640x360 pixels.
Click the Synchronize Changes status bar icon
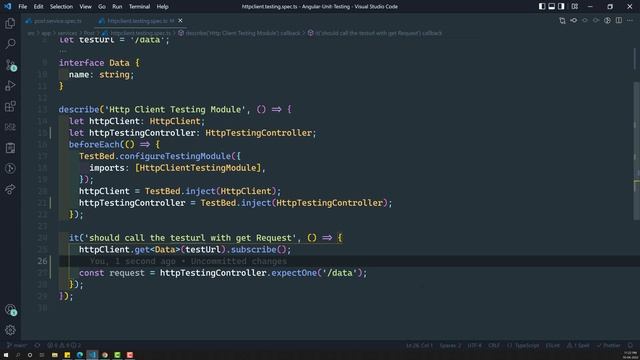37,345
